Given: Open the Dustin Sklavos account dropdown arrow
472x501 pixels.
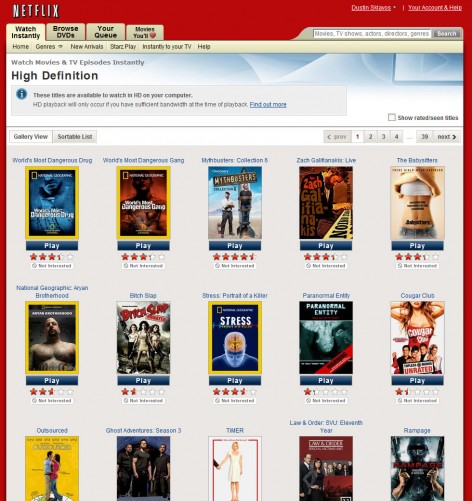Looking at the screenshot, I should click(395, 7).
